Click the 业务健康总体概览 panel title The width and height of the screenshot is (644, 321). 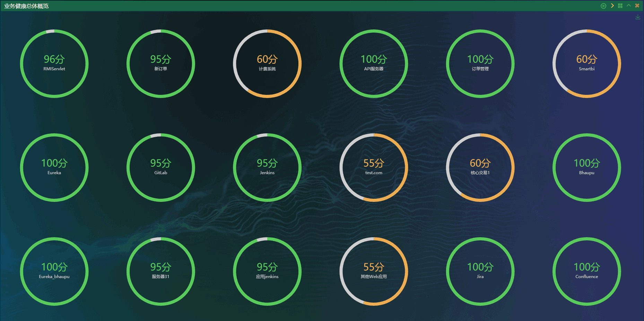(x=26, y=6)
